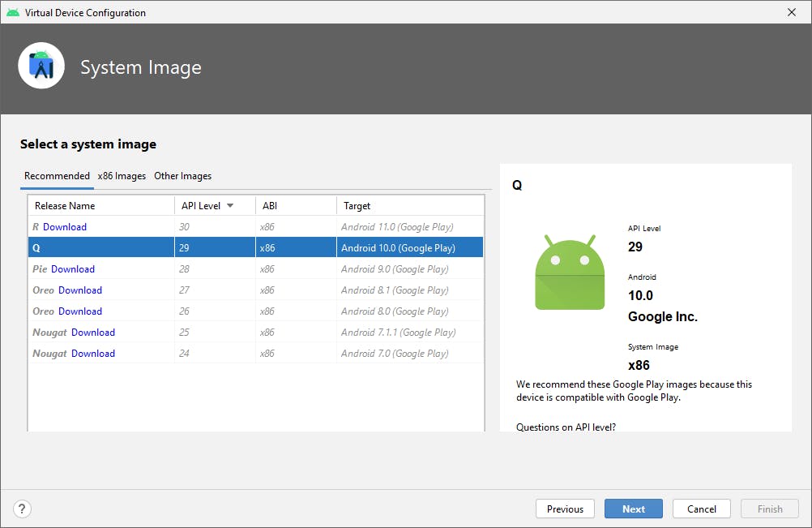
Task: Click the API Level sort arrow
Action: [x=230, y=206]
